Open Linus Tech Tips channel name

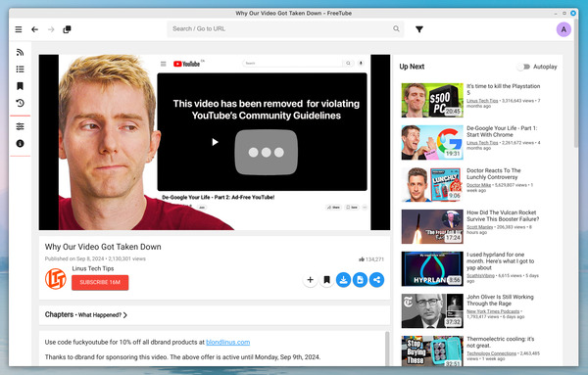pyautogui.click(x=93, y=268)
